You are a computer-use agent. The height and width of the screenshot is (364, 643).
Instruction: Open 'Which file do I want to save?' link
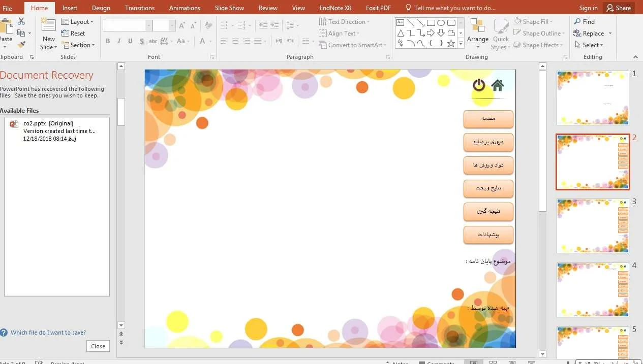(x=48, y=333)
